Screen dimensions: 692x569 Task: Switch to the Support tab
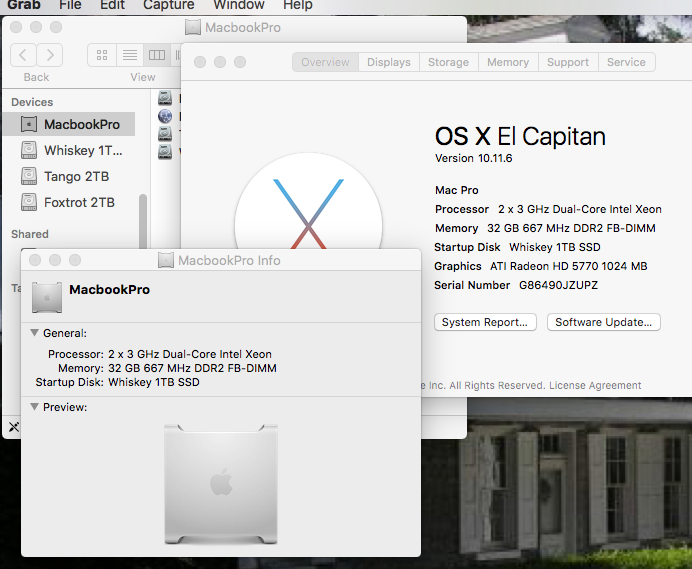(x=568, y=62)
